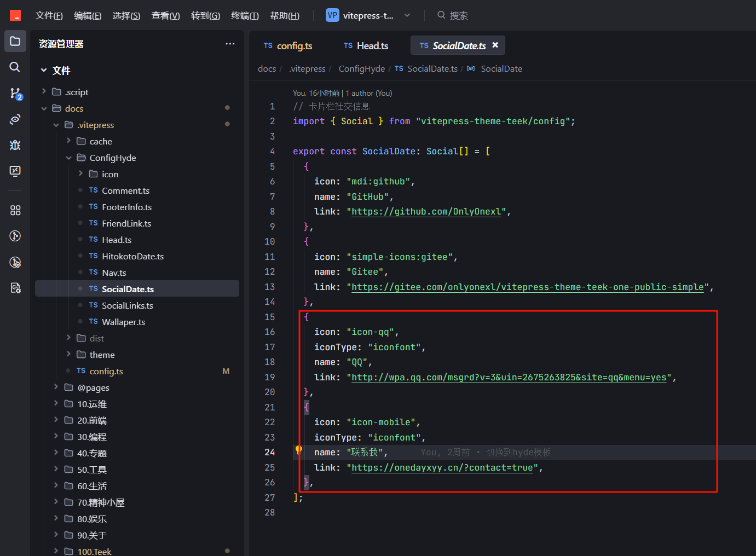Collapse the .vitepress folder
The width and height of the screenshot is (756, 556).
[56, 125]
